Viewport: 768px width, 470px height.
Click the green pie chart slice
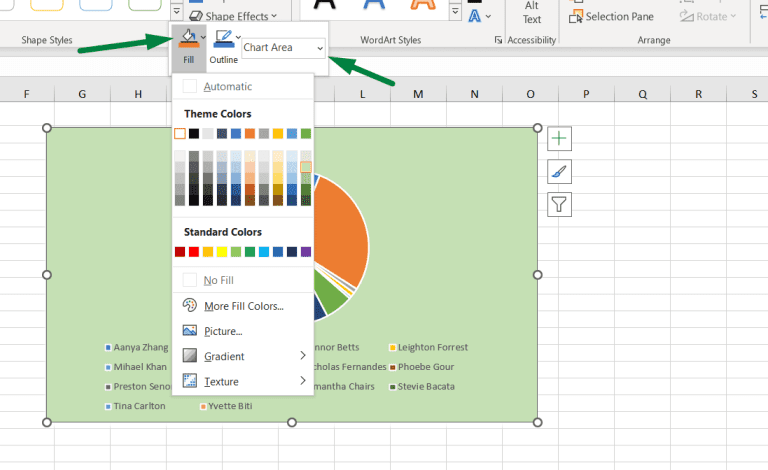[x=329, y=292]
